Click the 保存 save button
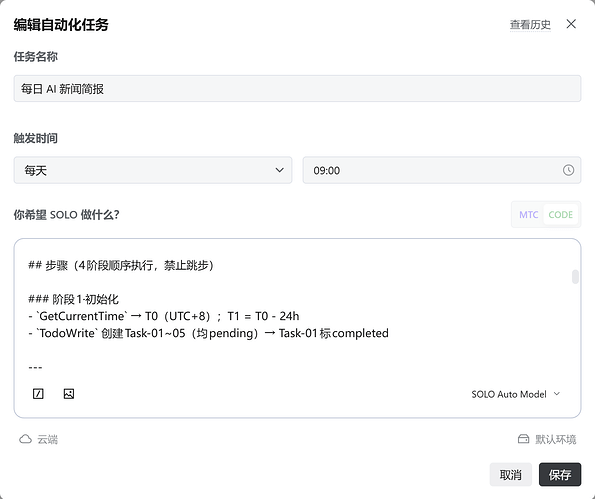Viewport: 595px width, 499px height. pyautogui.click(x=560, y=474)
